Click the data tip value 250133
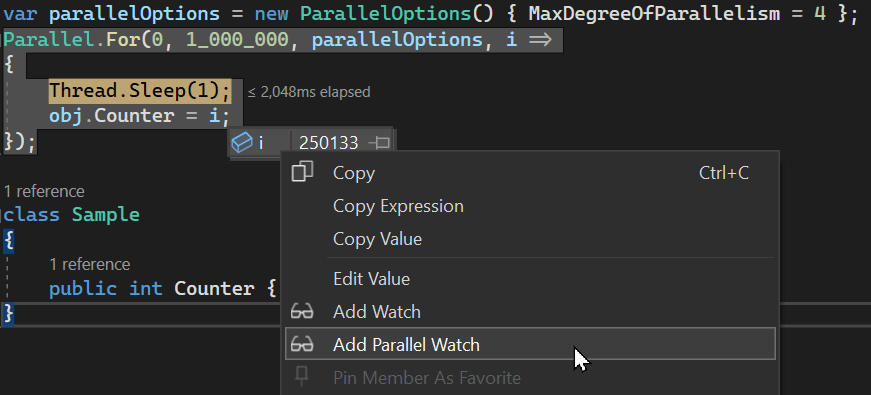The height and width of the screenshot is (395, 871). pos(328,143)
